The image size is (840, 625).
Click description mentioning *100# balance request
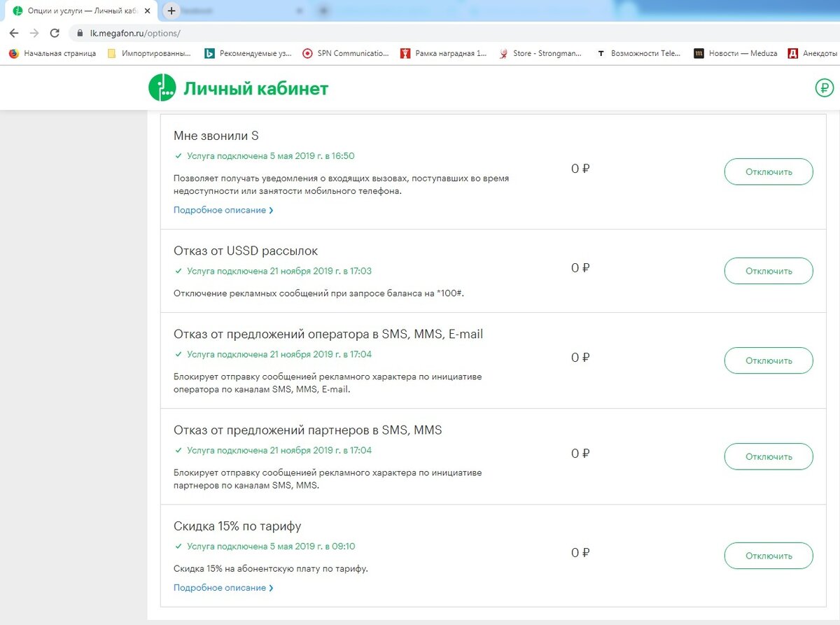(x=318, y=293)
